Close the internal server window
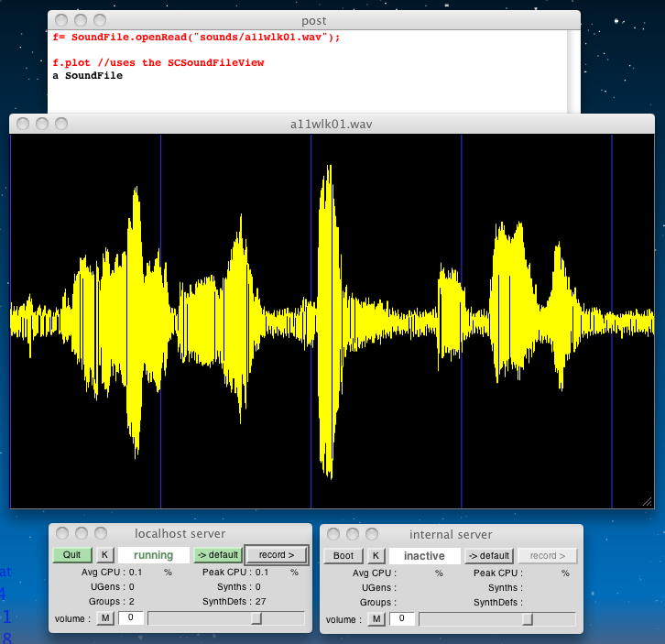 point(334,533)
